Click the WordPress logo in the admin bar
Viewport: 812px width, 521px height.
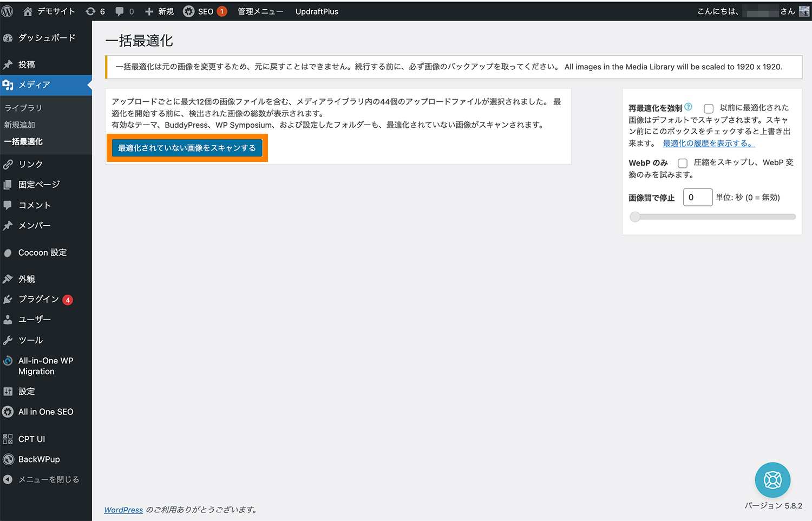point(7,11)
